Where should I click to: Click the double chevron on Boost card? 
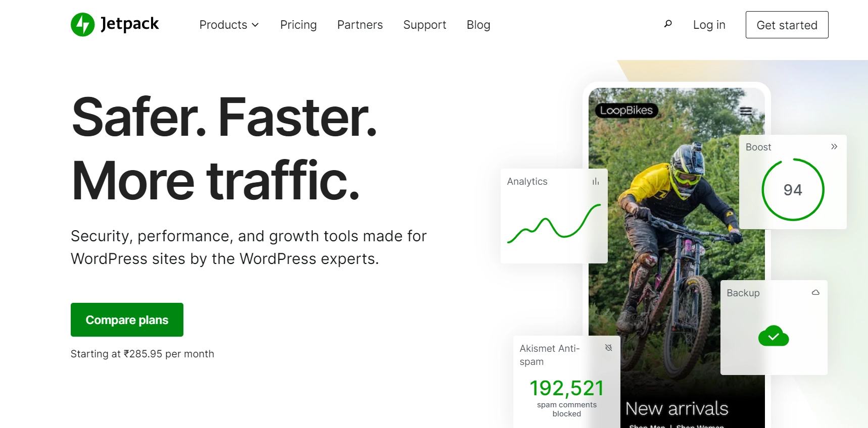834,147
